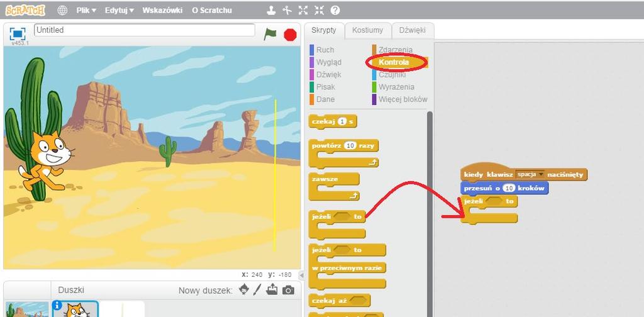Open the Plik menu
Viewport: 644px width, 317px height.
(86, 10)
